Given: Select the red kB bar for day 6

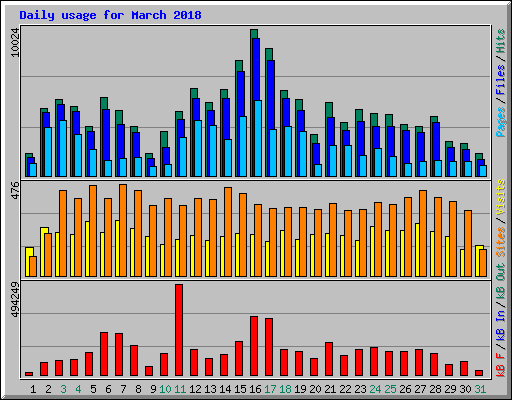Looking at the screenshot, I should (104, 354).
